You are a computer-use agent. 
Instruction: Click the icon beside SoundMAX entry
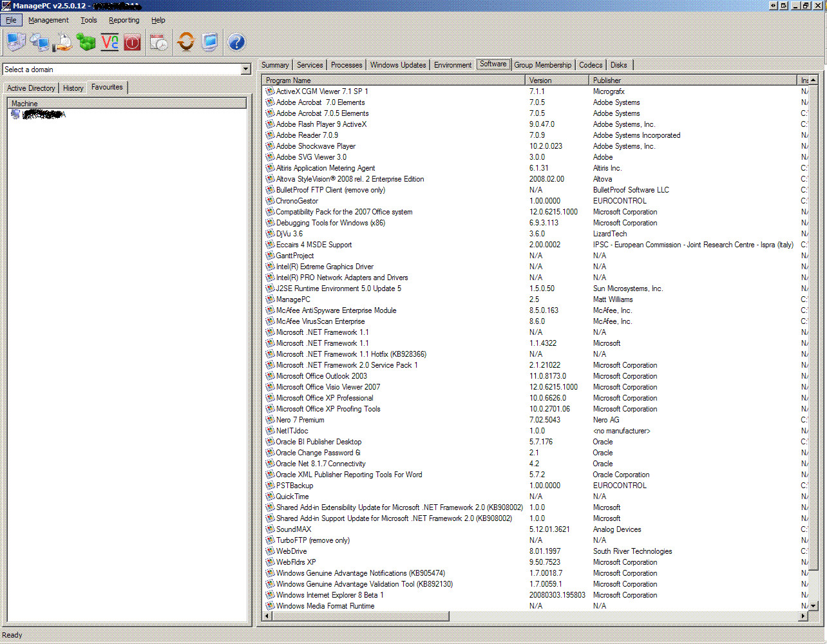(271, 529)
